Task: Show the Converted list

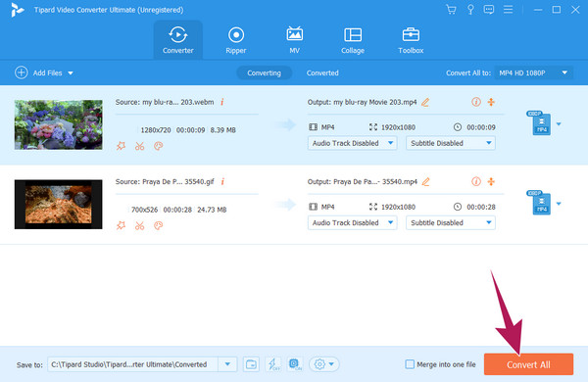Action: click(x=322, y=72)
